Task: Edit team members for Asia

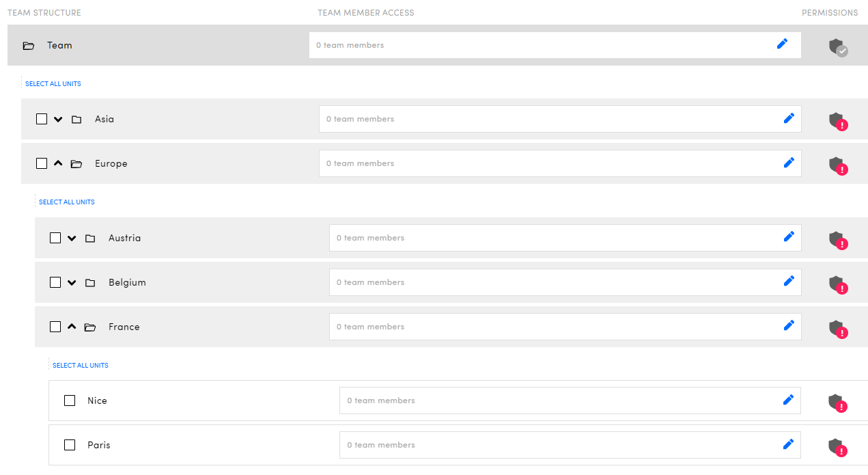Action: 789,118
